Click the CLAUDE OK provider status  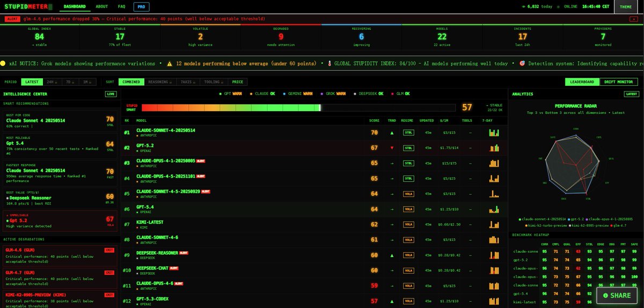point(261,94)
